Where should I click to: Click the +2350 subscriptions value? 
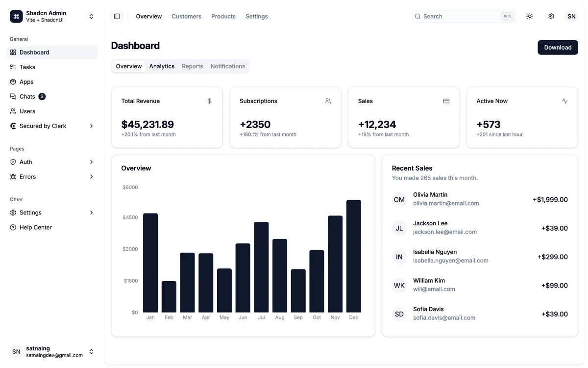point(255,125)
